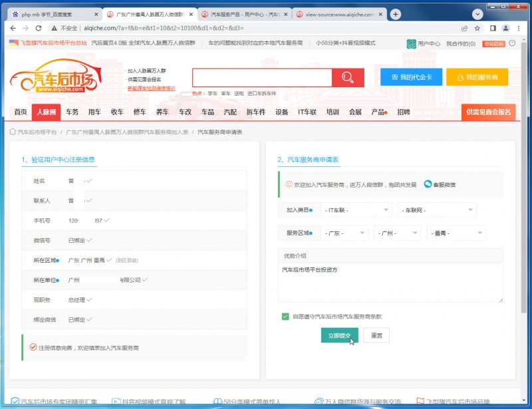The image size is (532, 409).
Task: Click 我的服务商 yellow button
Action: (x=477, y=77)
